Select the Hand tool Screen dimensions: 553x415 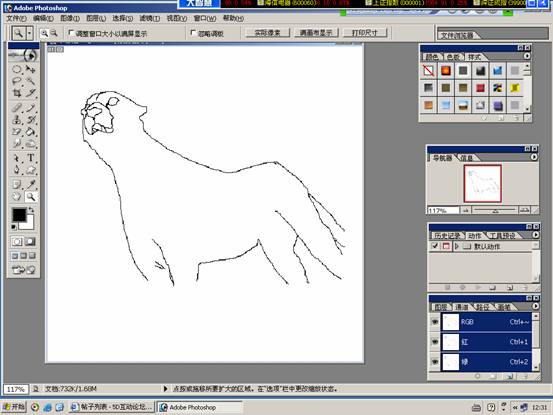pyautogui.click(x=17, y=197)
